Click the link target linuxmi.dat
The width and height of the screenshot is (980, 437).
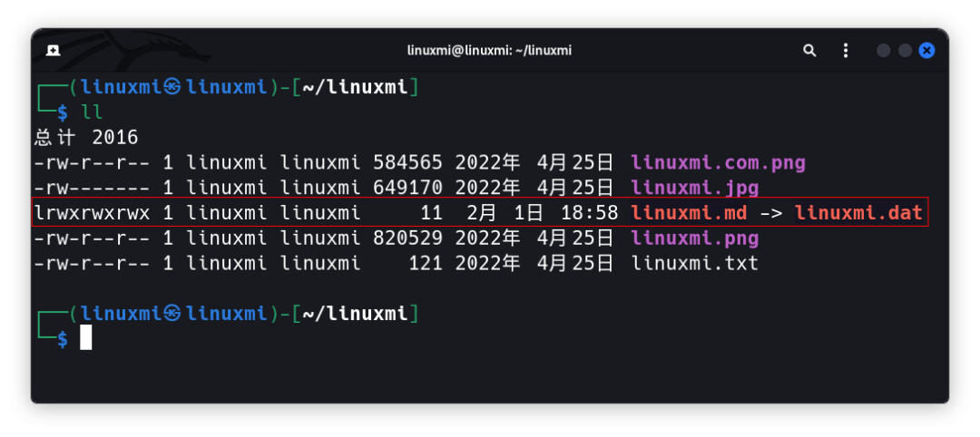click(x=858, y=213)
